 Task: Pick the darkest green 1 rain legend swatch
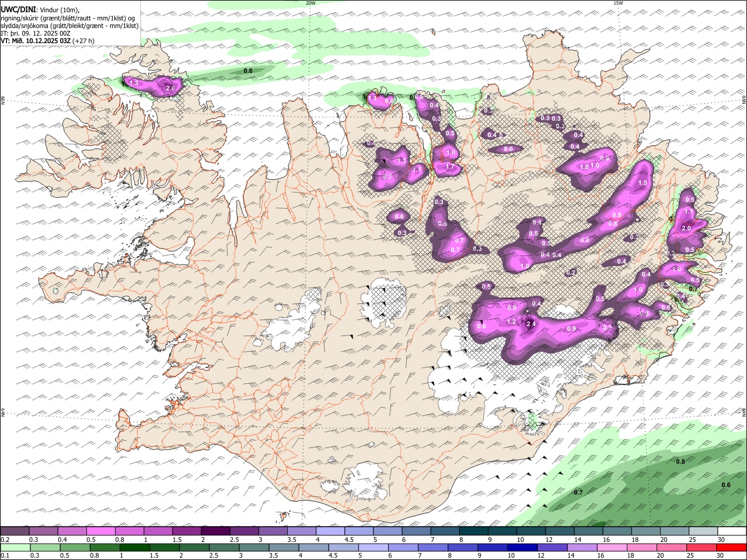tap(134, 548)
